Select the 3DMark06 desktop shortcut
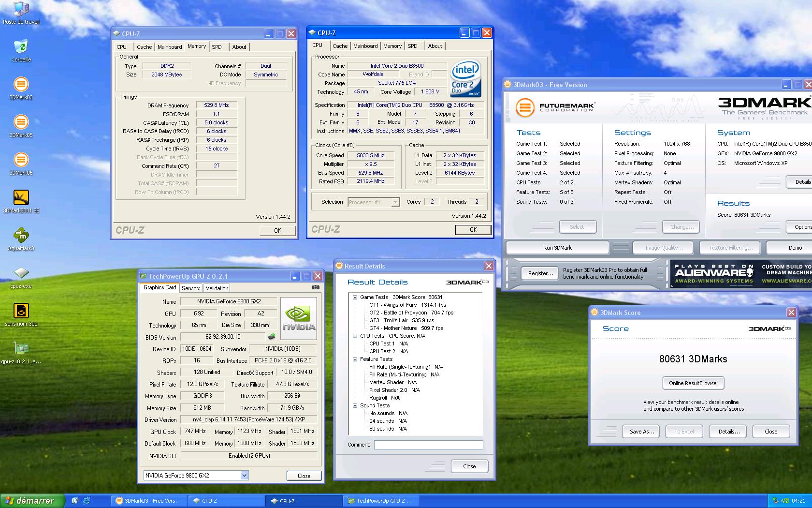 point(21,164)
